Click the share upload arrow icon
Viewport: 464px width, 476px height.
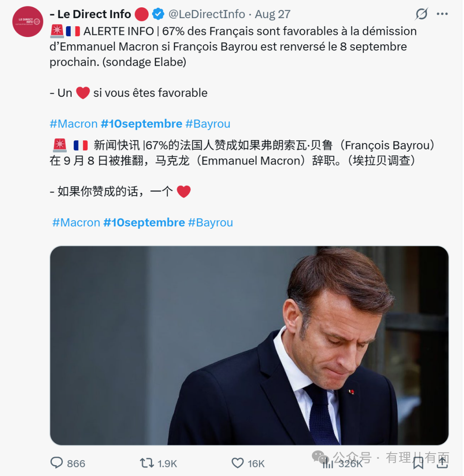[442, 463]
